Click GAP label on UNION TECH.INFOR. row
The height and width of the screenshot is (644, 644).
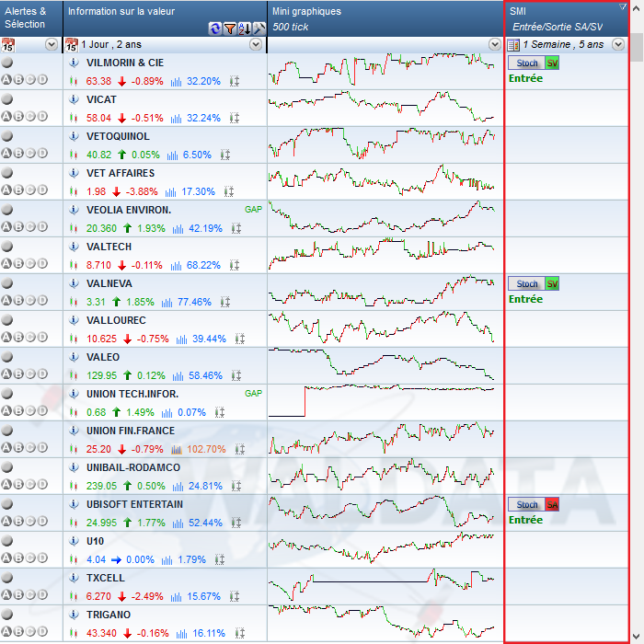point(253,394)
